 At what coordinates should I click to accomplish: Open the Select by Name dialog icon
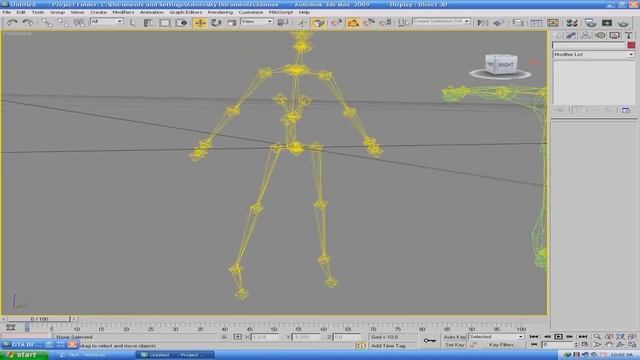point(148,22)
